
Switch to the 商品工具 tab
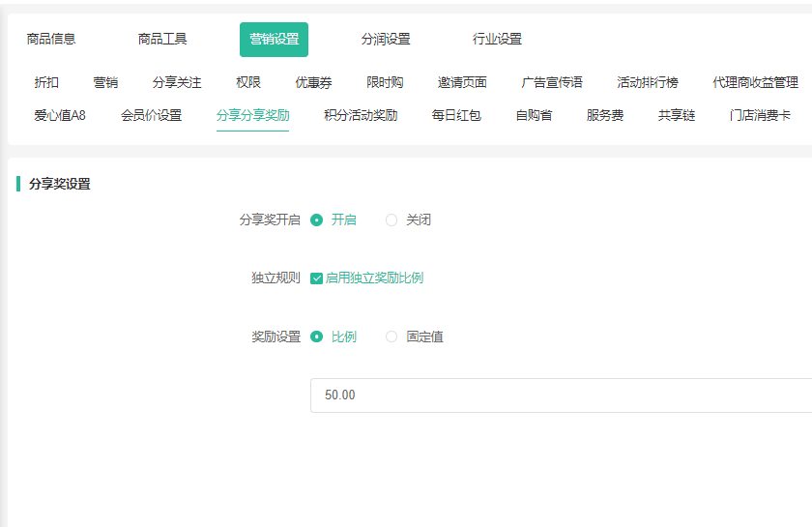tap(162, 40)
